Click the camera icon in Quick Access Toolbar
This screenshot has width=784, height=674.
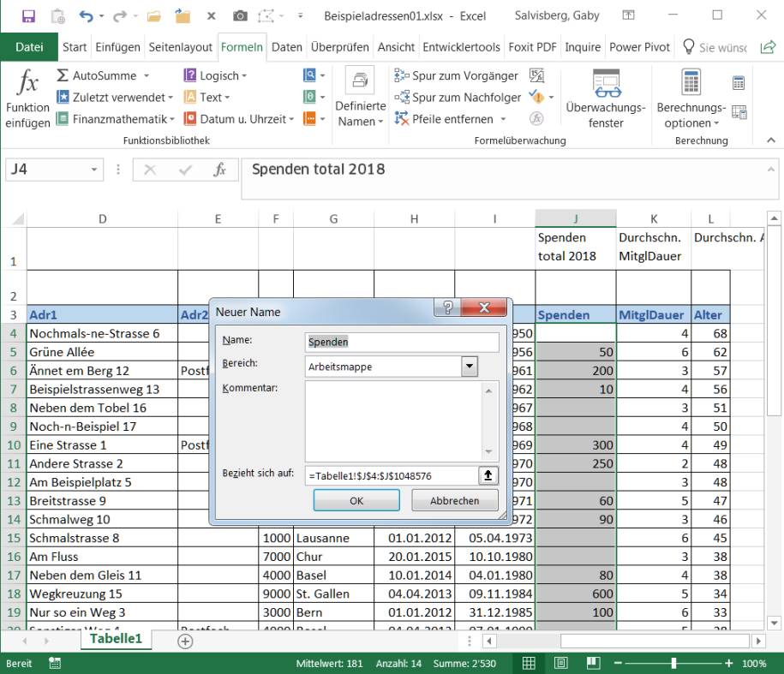[x=242, y=15]
